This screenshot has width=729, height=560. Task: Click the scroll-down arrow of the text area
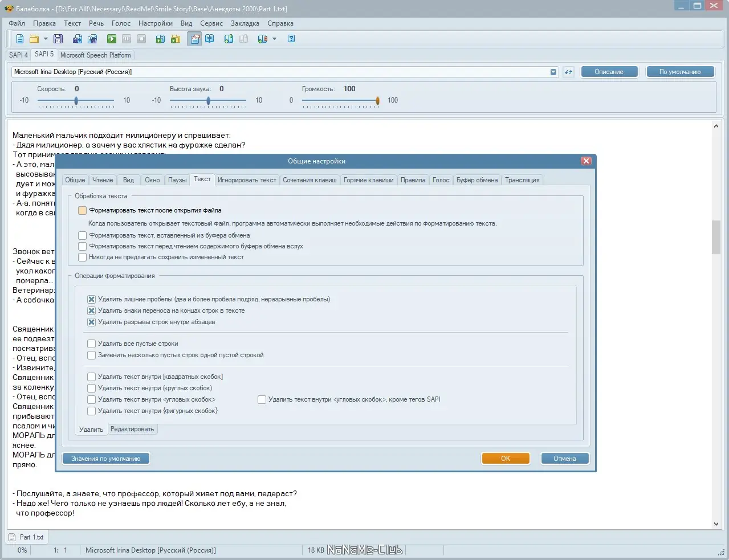tap(716, 524)
